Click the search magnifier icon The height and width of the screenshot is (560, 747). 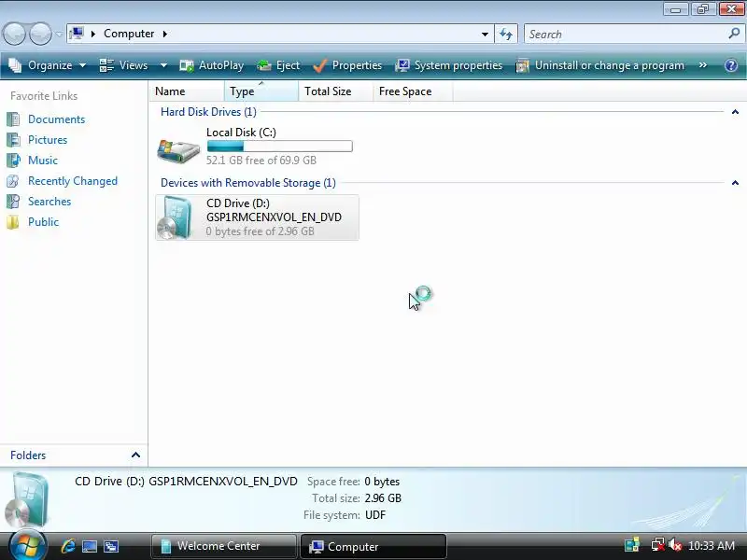tap(734, 34)
